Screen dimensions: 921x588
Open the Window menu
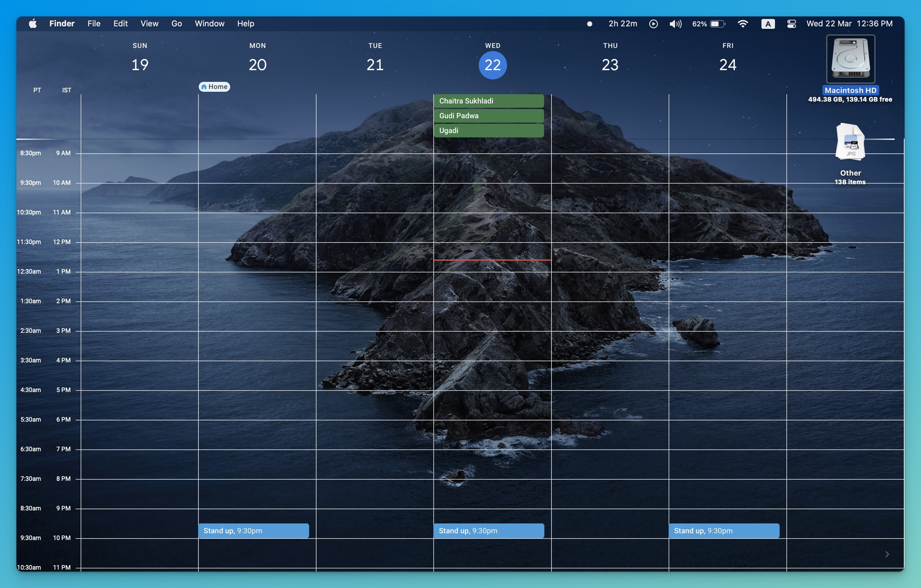pyautogui.click(x=210, y=24)
